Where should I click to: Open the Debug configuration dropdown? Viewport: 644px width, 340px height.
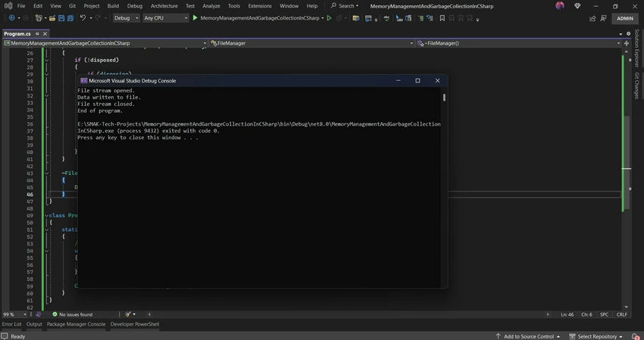(x=126, y=18)
